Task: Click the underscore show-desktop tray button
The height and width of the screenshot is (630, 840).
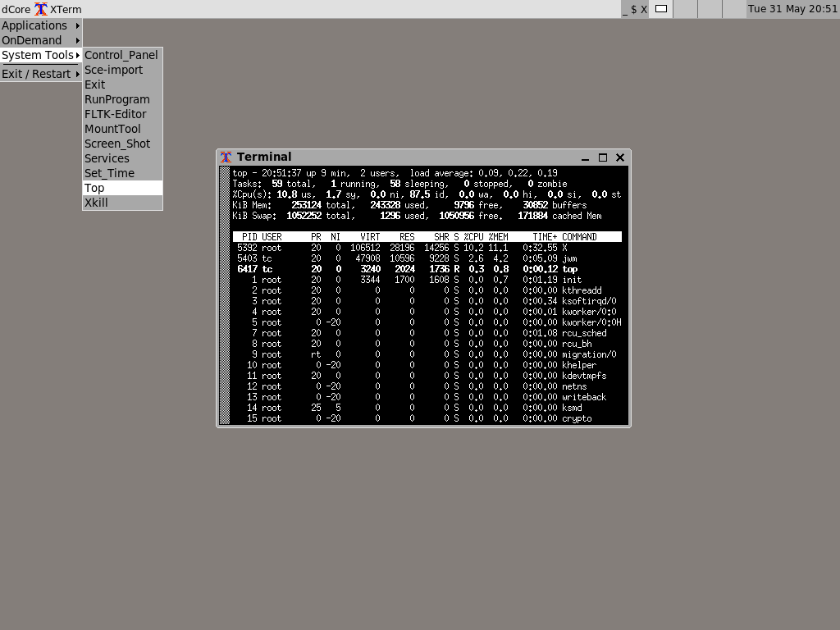Action: [x=625, y=10]
